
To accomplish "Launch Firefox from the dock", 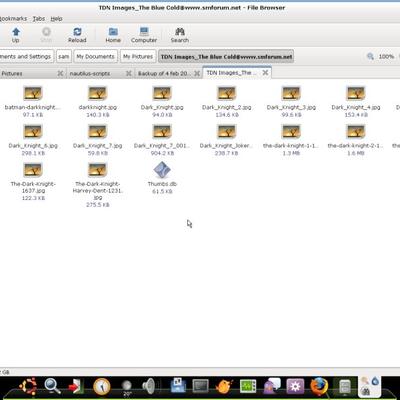I will pos(319,387).
